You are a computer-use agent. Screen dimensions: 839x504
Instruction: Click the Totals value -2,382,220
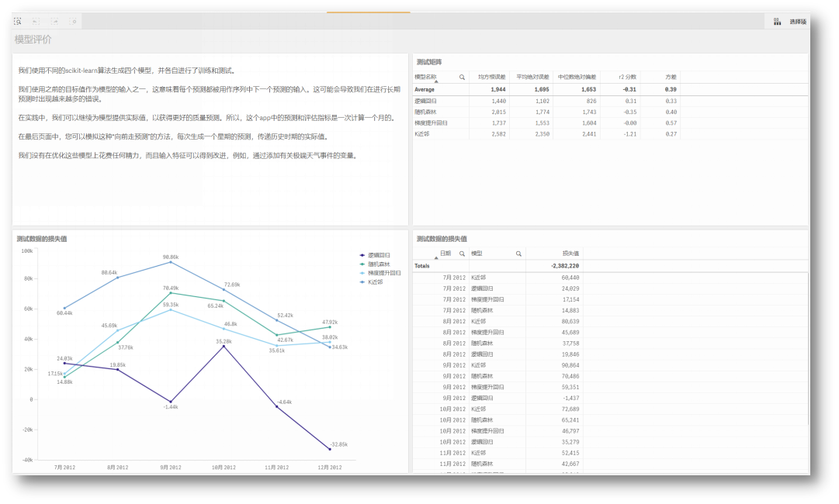pyautogui.click(x=565, y=266)
